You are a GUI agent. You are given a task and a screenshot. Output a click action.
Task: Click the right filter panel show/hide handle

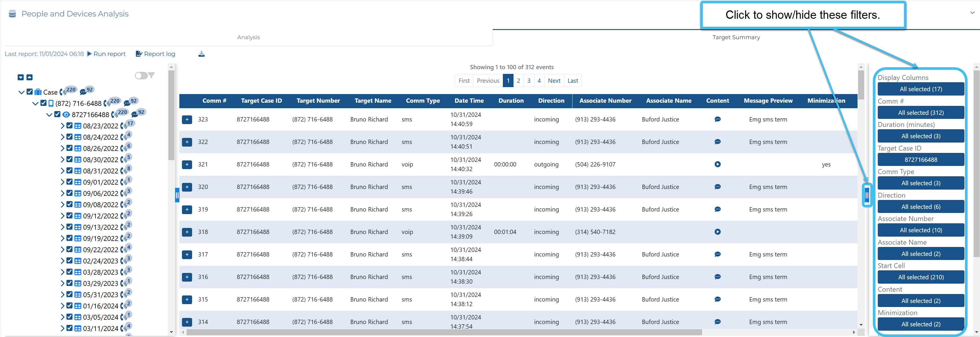tap(866, 195)
